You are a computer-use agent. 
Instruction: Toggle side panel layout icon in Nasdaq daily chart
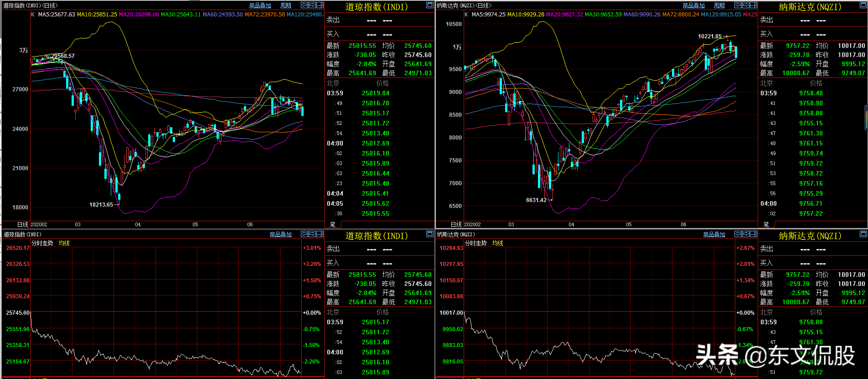tap(754, 5)
